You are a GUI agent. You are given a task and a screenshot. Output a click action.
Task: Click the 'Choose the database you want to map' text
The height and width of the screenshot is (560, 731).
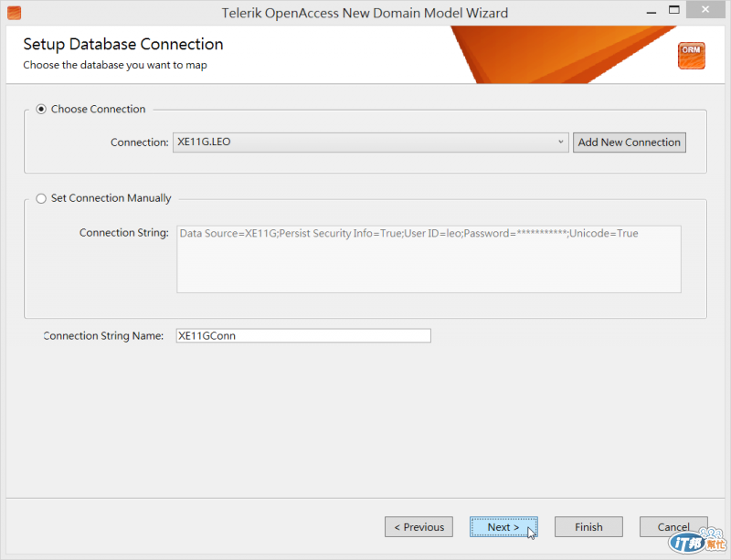(x=115, y=65)
